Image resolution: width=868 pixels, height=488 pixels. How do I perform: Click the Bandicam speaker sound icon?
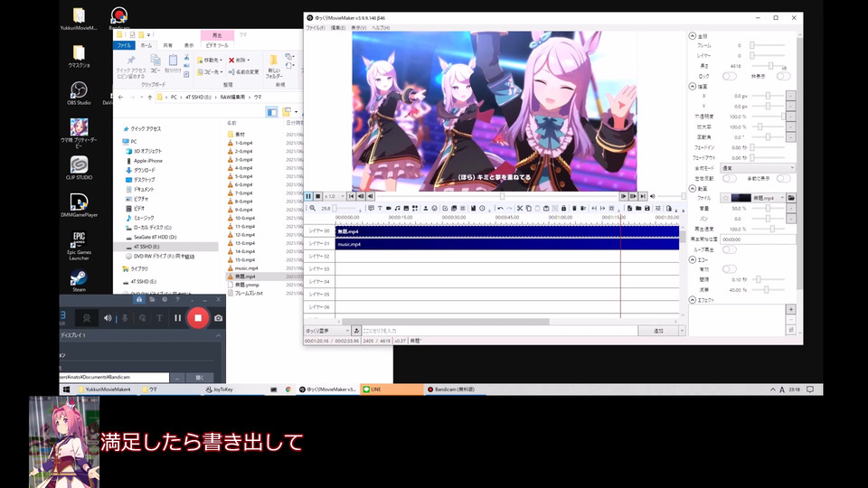tap(108, 318)
